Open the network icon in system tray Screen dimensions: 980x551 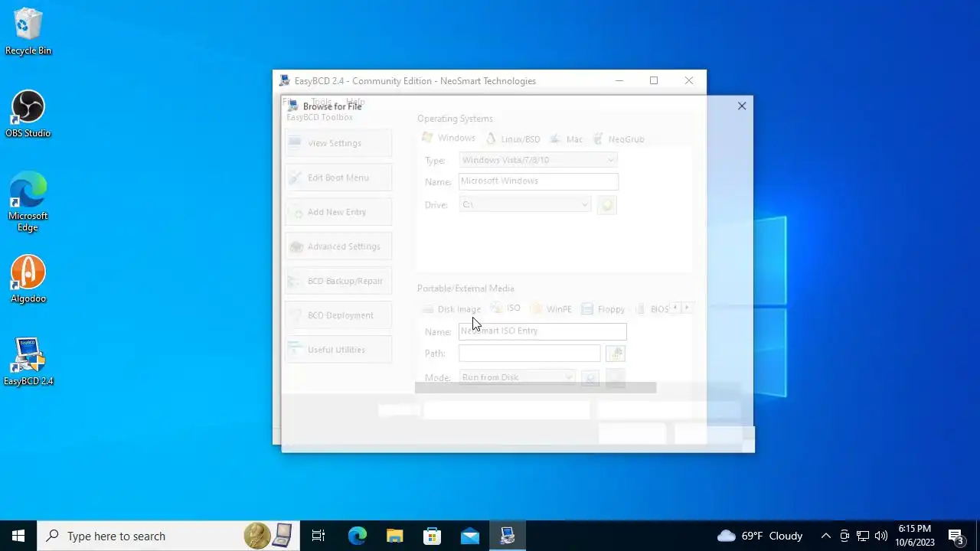pyautogui.click(x=863, y=536)
